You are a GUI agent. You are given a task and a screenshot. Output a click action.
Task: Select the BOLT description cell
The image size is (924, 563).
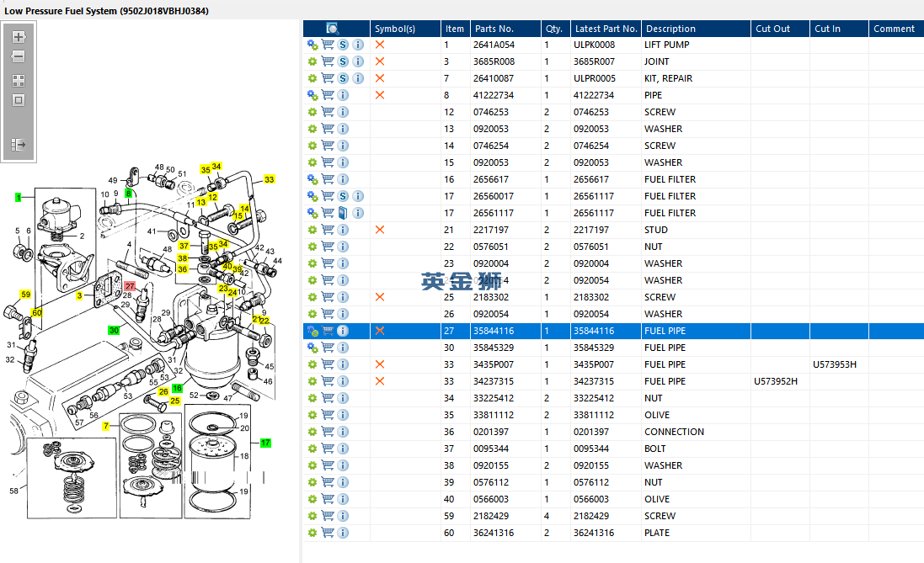pyautogui.click(x=654, y=449)
